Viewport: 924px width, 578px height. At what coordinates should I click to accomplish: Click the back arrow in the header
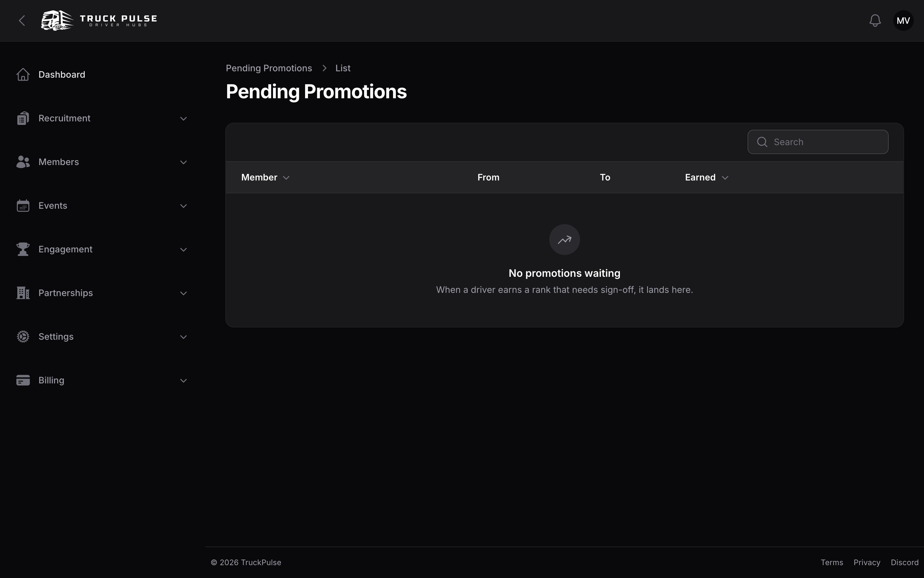[x=22, y=21]
